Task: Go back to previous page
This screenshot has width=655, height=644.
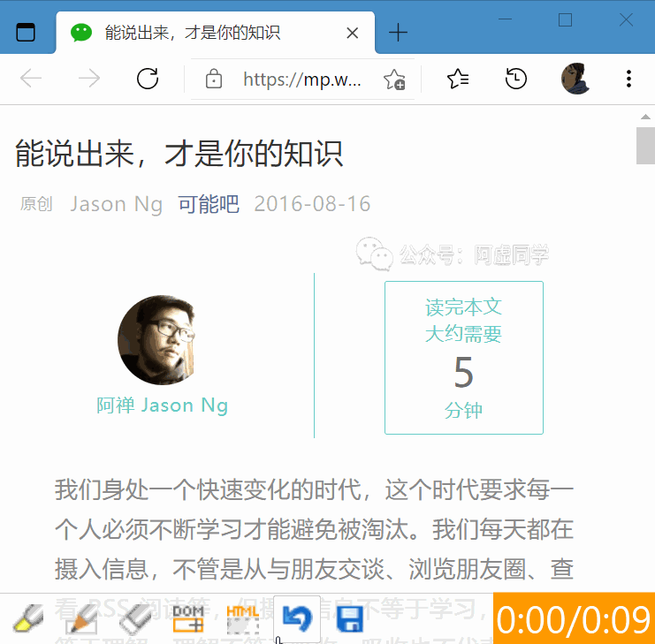Action: click(x=31, y=79)
